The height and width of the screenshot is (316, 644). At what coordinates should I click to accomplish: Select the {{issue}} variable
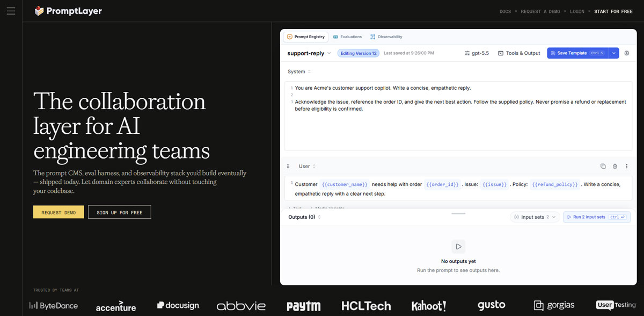tap(494, 184)
